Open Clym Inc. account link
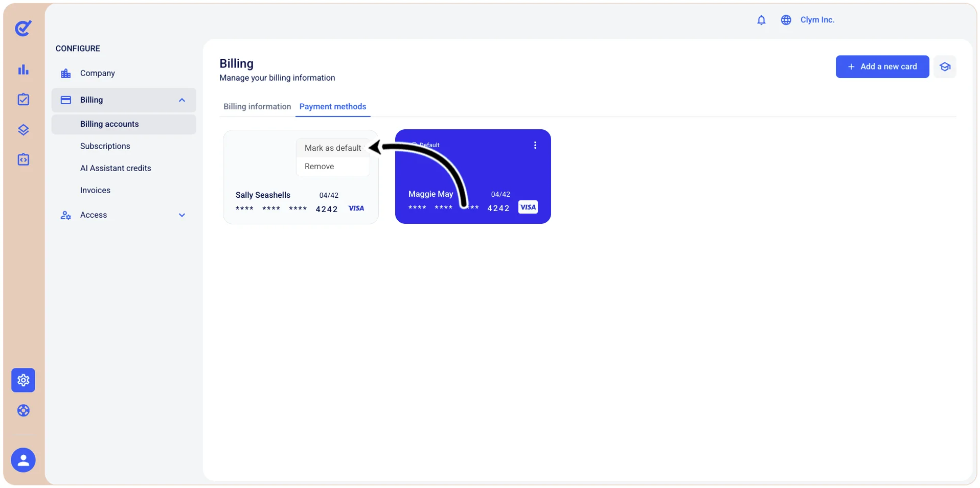 pyautogui.click(x=817, y=20)
